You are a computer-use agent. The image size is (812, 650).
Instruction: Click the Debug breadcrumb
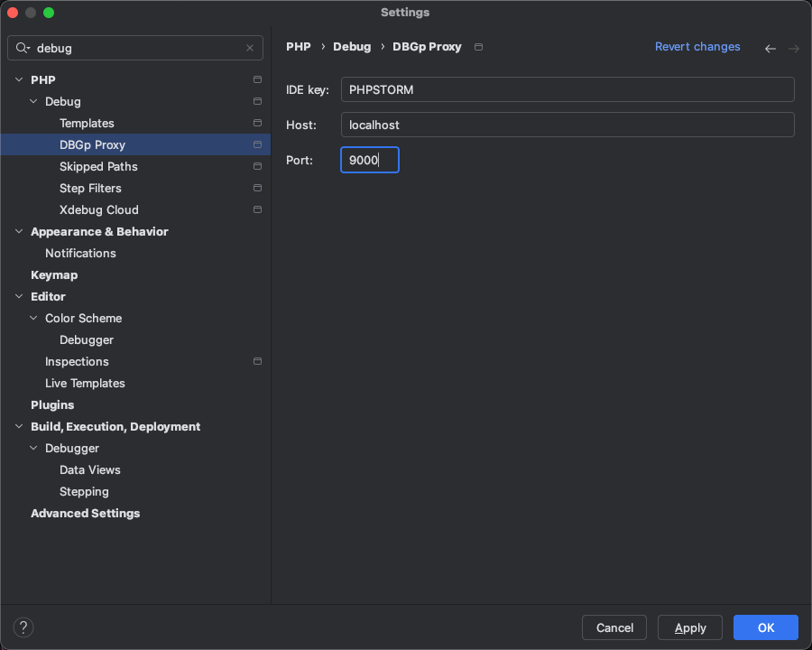(x=352, y=47)
